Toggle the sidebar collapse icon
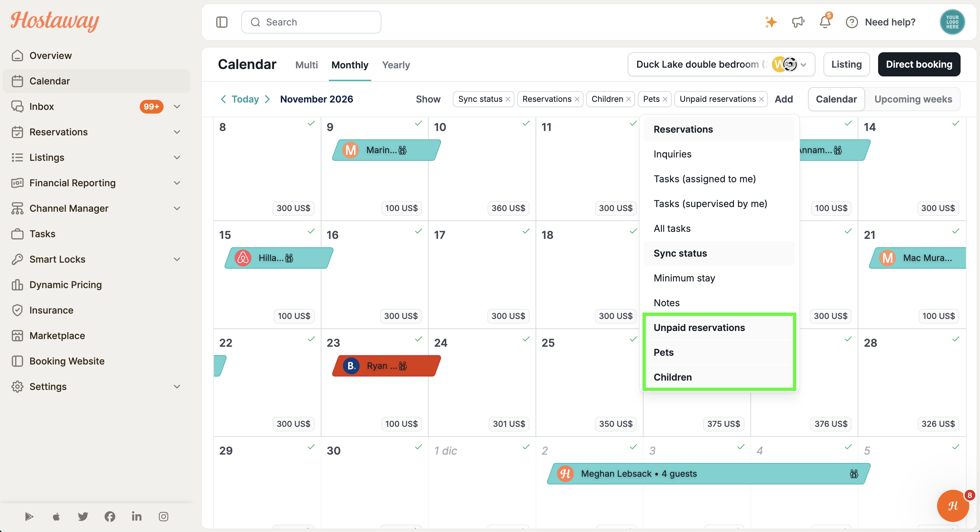This screenshot has width=980, height=532. point(222,22)
